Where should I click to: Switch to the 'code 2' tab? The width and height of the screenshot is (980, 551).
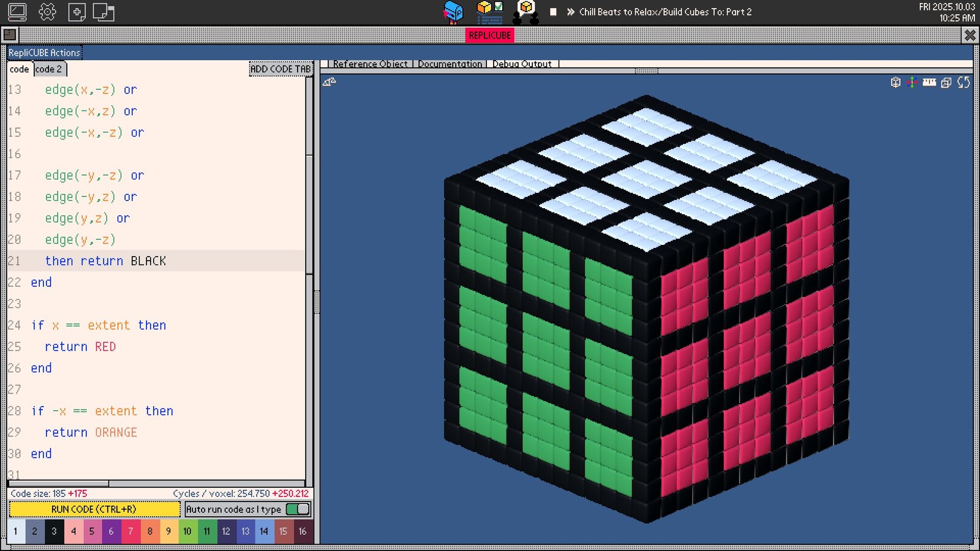click(49, 69)
